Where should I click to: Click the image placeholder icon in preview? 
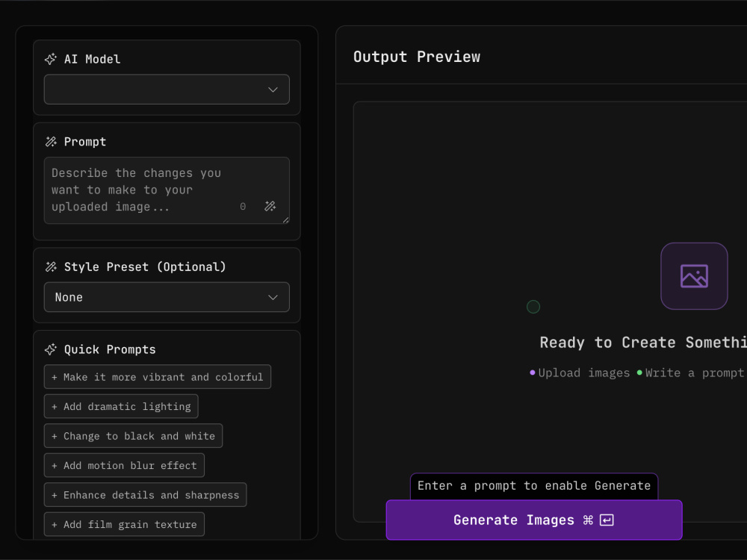point(694,276)
